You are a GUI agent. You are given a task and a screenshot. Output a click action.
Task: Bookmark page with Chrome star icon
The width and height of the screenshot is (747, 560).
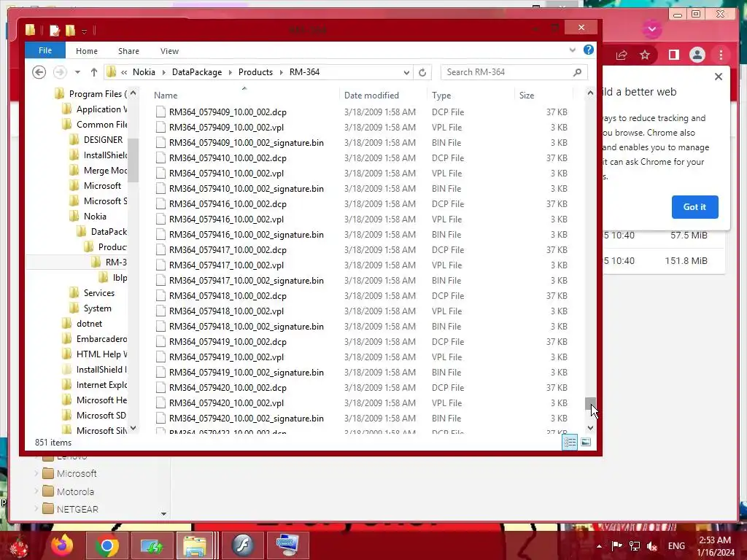(645, 55)
